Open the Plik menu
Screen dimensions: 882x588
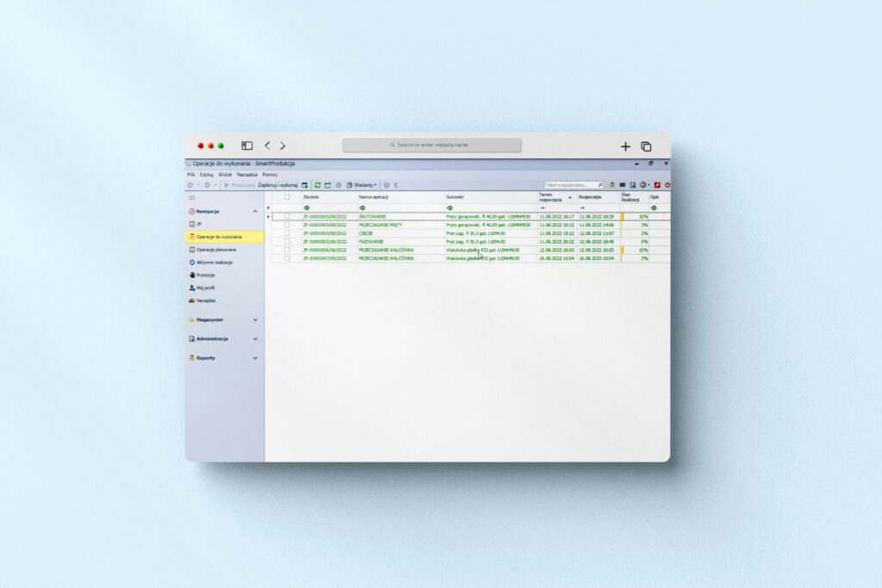[x=191, y=175]
